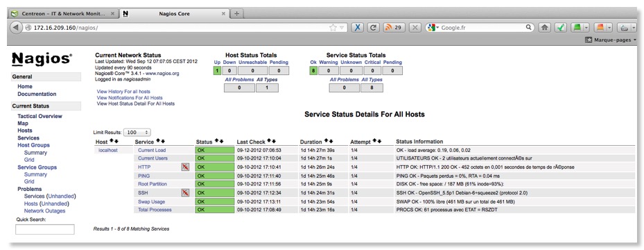Open the Limit Results 100 dropdown
Screen dimensions: 644x250
tap(137, 133)
